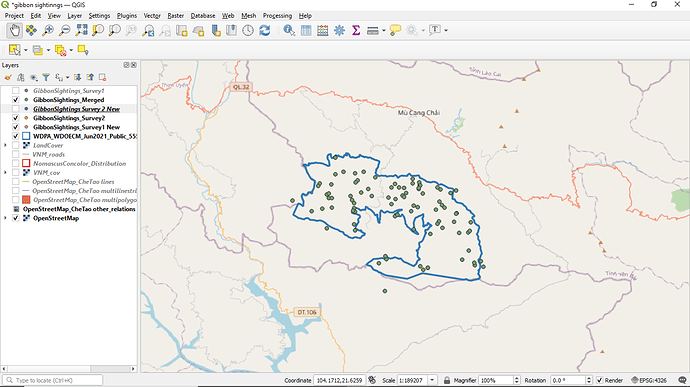The width and height of the screenshot is (690, 387).
Task: Open the Vector menu
Action: pos(152,15)
